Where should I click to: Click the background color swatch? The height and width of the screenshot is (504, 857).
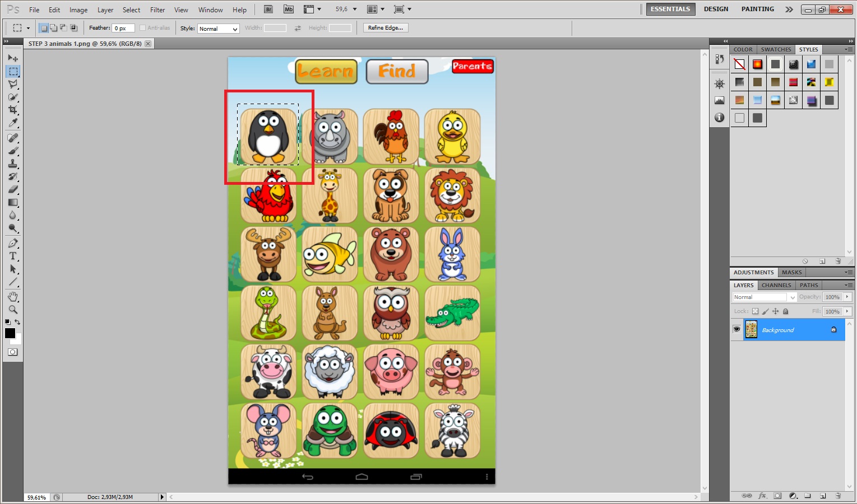pos(17,339)
